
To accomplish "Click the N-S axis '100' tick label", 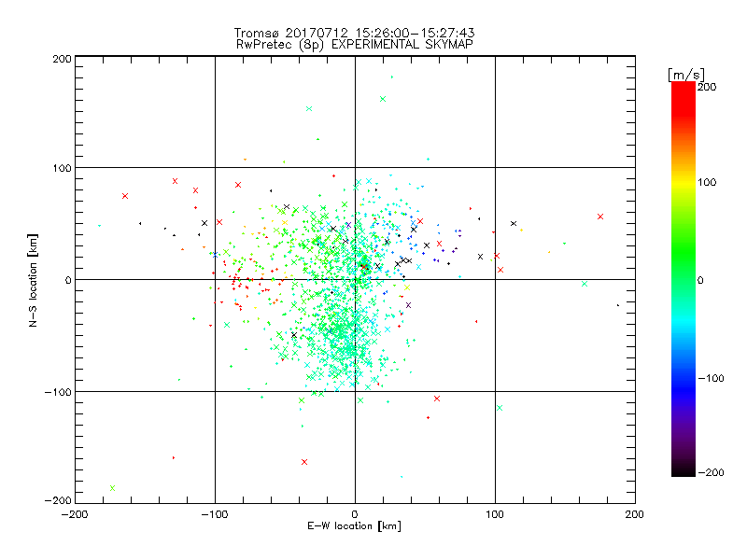I will (x=62, y=168).
